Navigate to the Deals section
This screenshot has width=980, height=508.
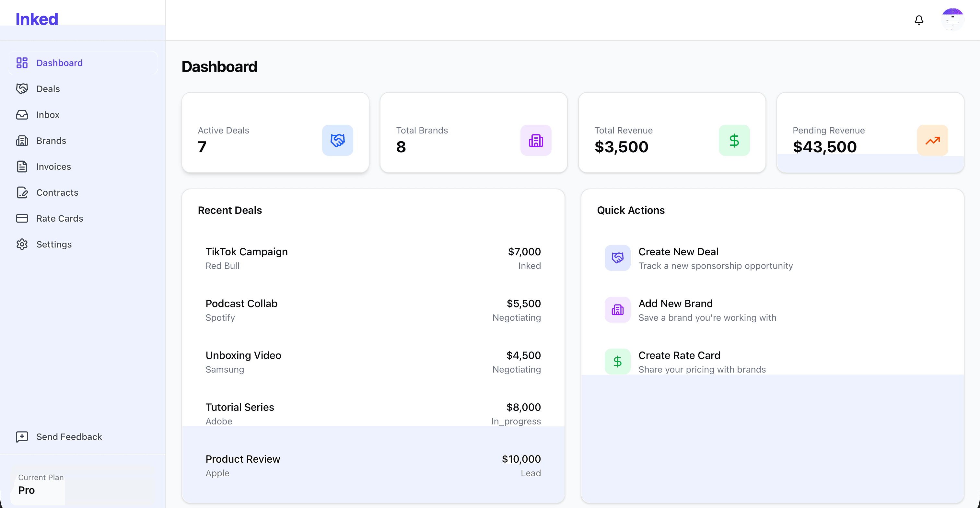pyautogui.click(x=48, y=88)
